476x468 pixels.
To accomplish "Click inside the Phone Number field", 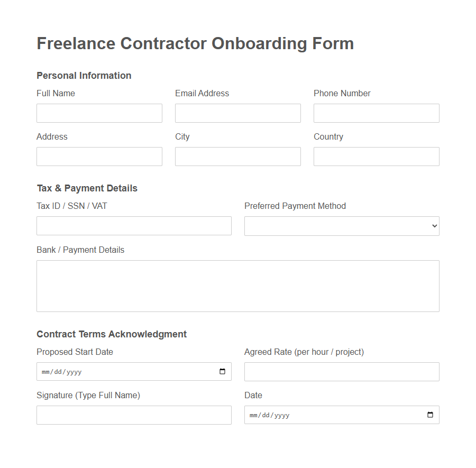I will click(x=376, y=113).
